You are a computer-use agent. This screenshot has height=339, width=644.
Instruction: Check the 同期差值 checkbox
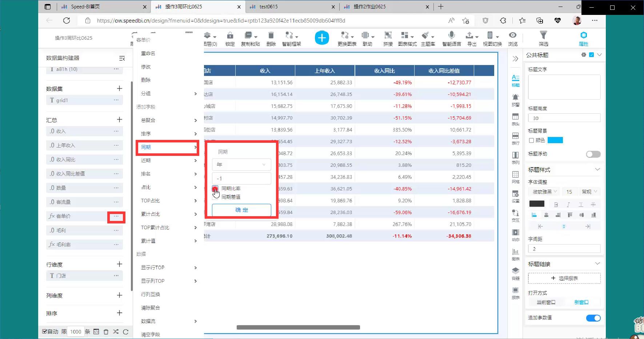point(215,197)
